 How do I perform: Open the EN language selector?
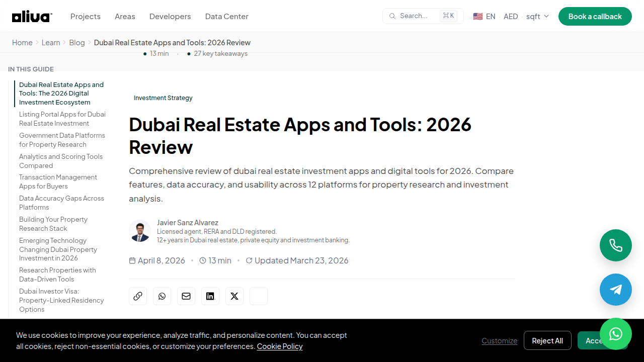point(491,17)
